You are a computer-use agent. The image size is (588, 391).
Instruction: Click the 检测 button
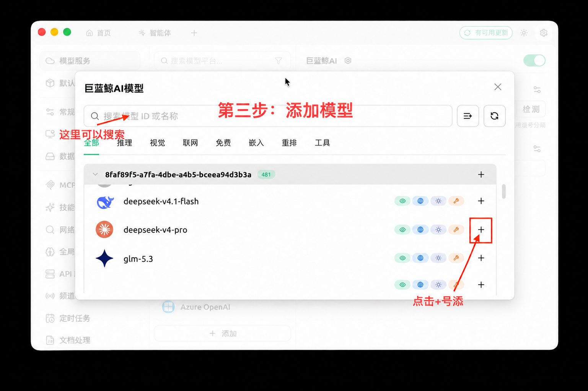point(531,109)
